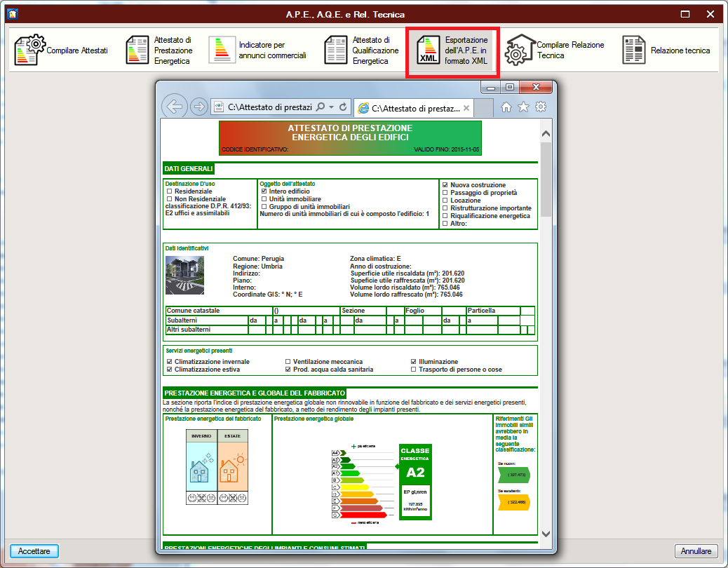
Task: Click the address field C:\Attestato di prestazi
Action: (270, 107)
